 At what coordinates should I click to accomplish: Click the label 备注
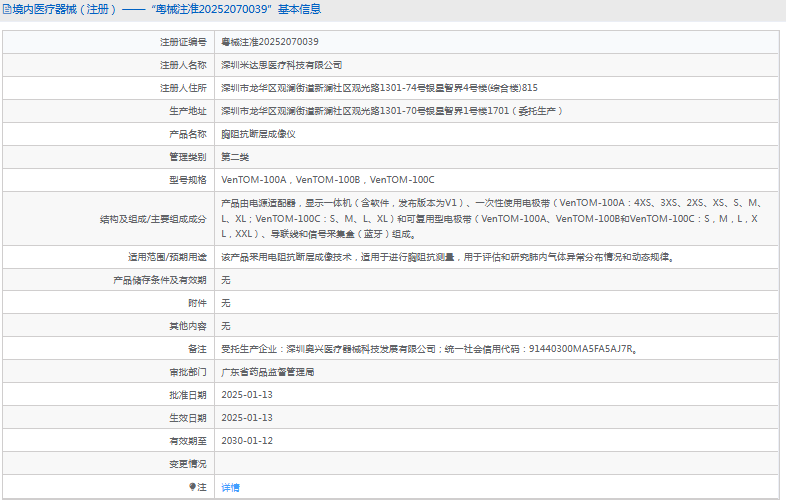(197, 349)
